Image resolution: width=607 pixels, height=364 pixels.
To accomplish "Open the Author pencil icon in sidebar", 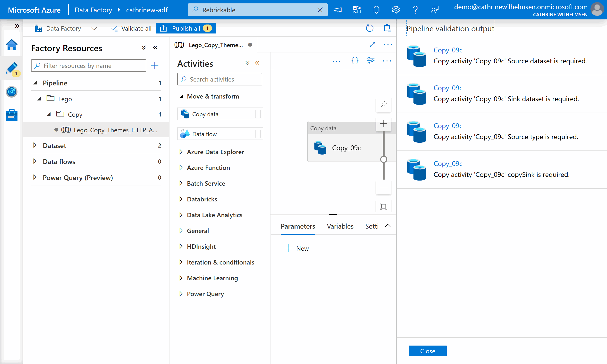I will [11, 68].
